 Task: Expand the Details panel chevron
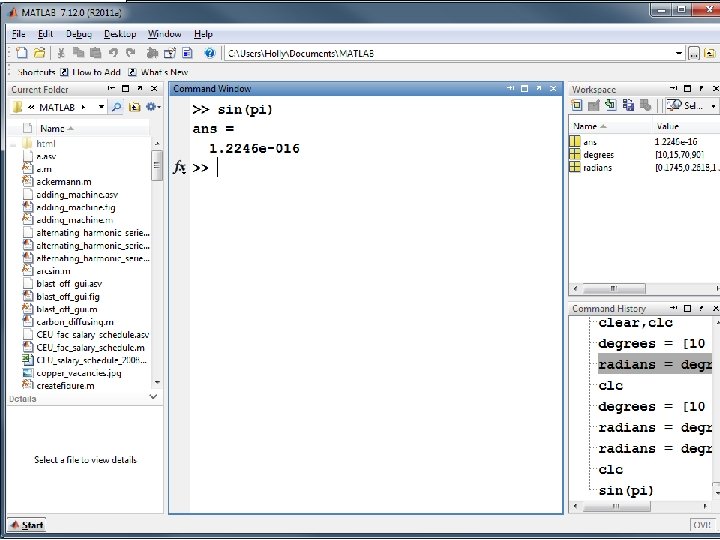click(153, 397)
